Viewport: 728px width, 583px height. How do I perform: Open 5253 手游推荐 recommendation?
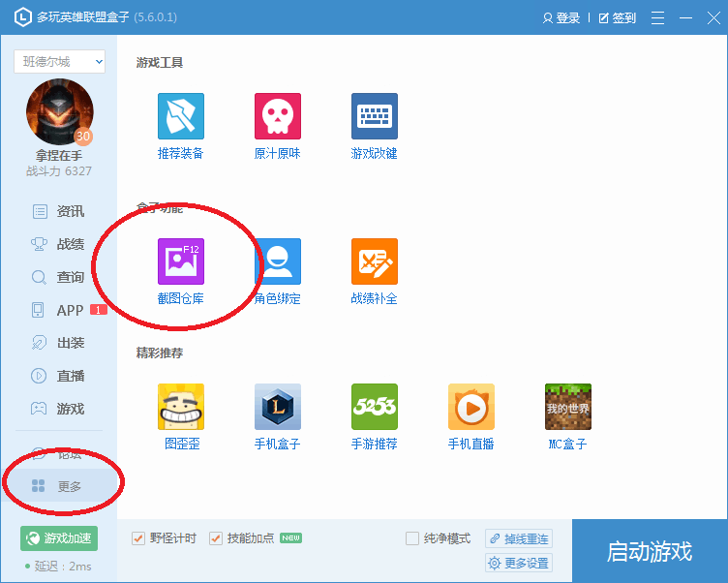pyautogui.click(x=375, y=416)
